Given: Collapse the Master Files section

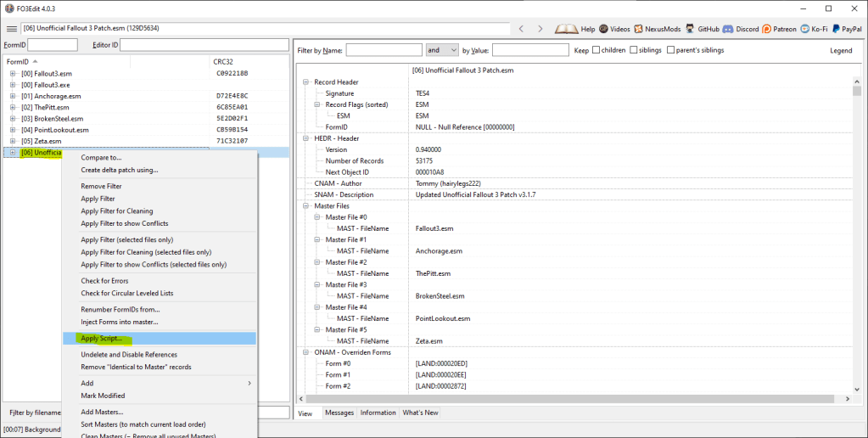Looking at the screenshot, I should pyautogui.click(x=306, y=206).
